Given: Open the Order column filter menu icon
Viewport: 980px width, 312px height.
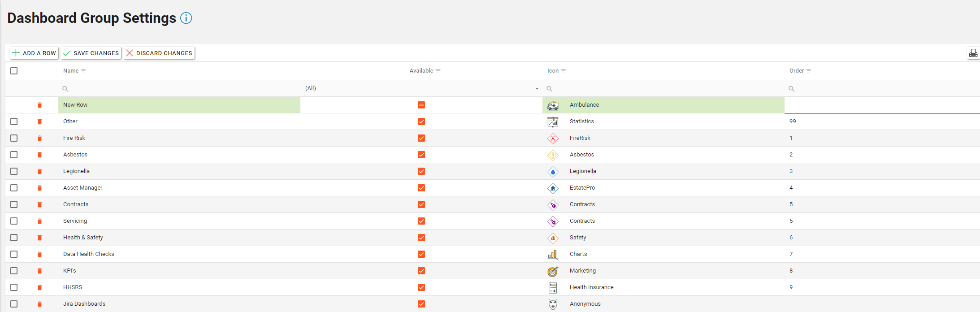Looking at the screenshot, I should pyautogui.click(x=809, y=71).
